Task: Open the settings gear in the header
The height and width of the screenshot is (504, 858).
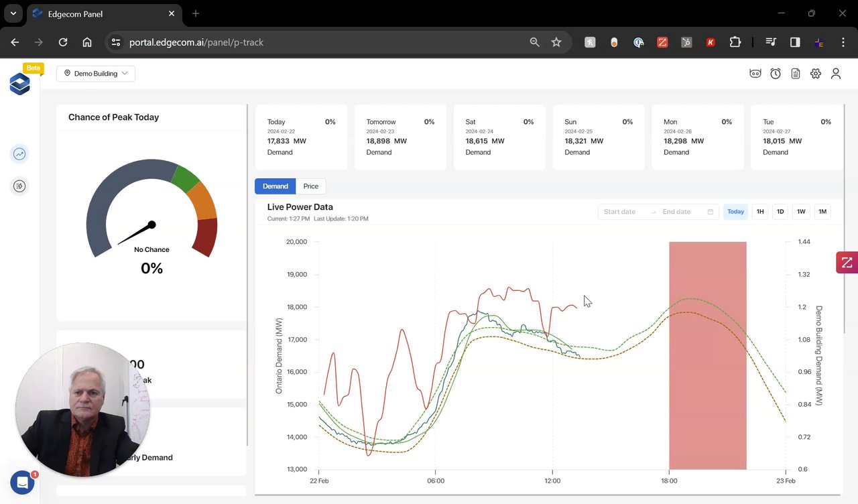Action: [816, 74]
